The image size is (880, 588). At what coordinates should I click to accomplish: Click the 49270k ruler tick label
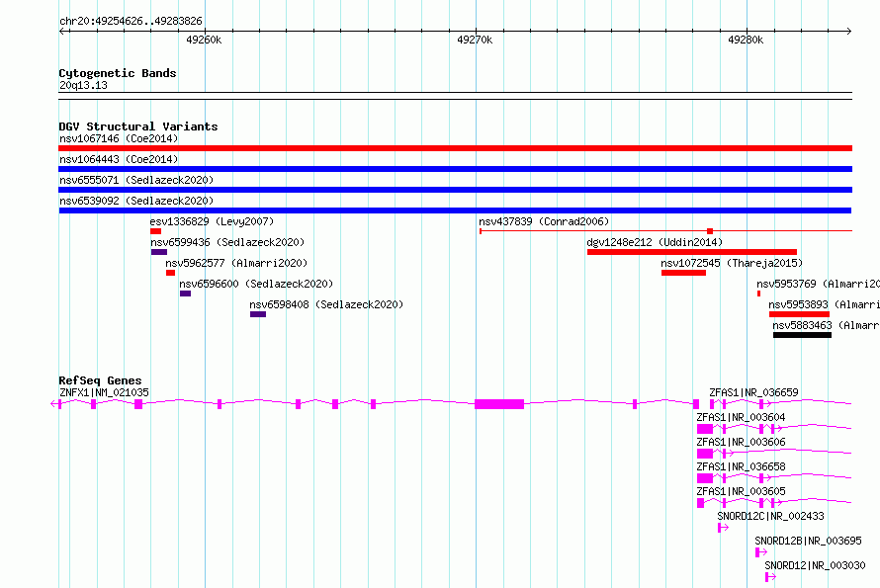(475, 40)
